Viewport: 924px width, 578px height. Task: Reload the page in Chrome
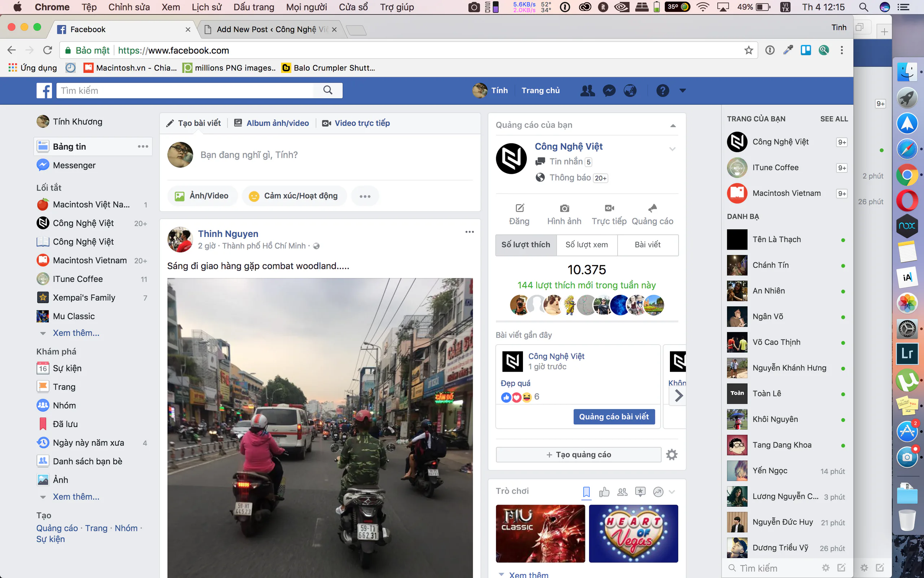pyautogui.click(x=47, y=50)
